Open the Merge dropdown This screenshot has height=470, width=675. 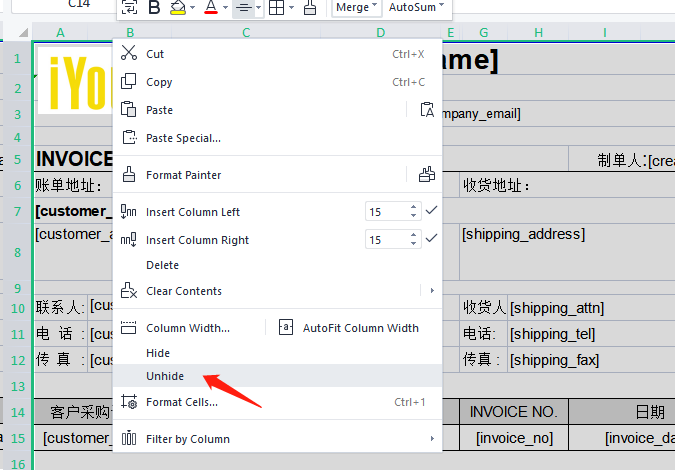coord(357,7)
